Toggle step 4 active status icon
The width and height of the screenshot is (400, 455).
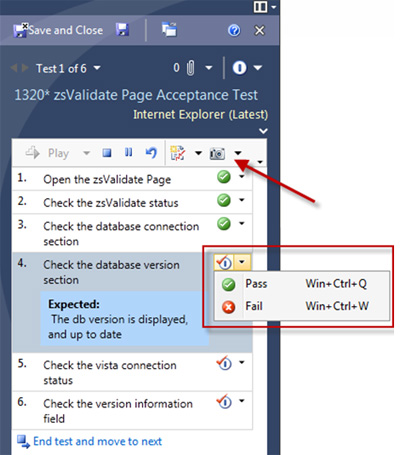pyautogui.click(x=224, y=262)
